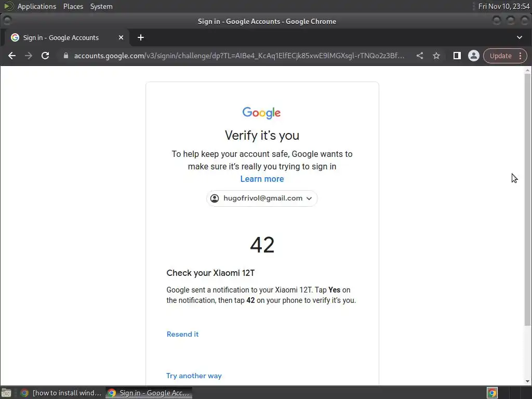View site info via the lock icon
The image size is (532, 399).
pyautogui.click(x=66, y=56)
